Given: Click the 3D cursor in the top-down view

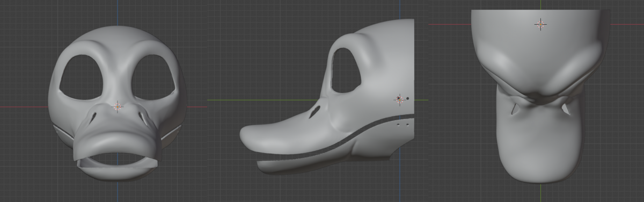Looking at the screenshot, I should pyautogui.click(x=540, y=24).
